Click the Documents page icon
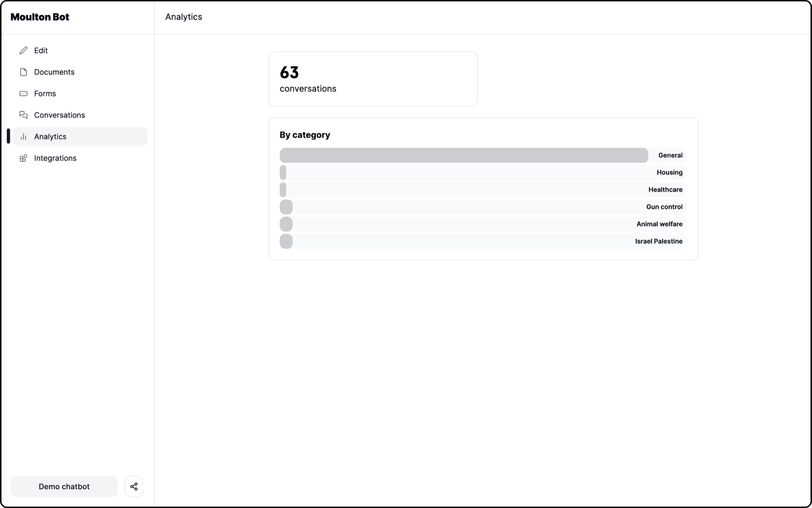Screen dimensions: 812x508 pos(24,72)
